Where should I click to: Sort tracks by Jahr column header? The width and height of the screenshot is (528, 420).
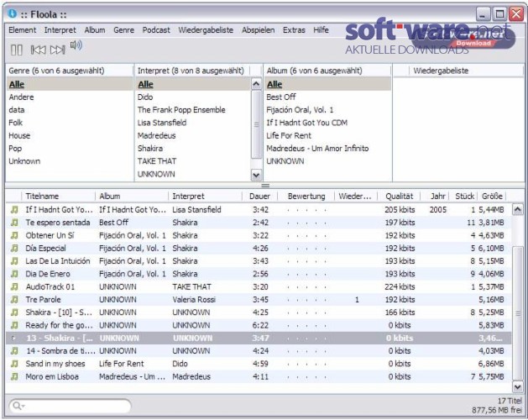[436, 197]
